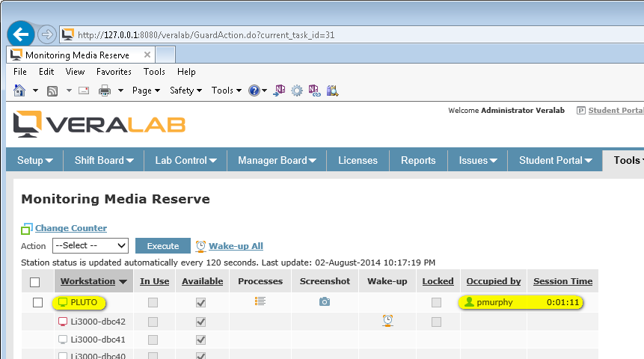This screenshot has width=644, height=359.
Task: Open the View menu
Action: pyautogui.click(x=75, y=72)
